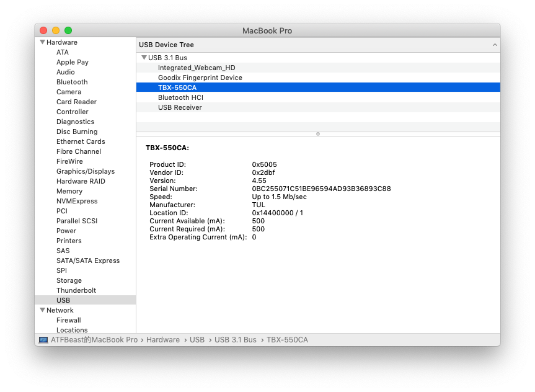Click the MacBook computer icon in path bar
Screen dimensions: 535x392
click(x=43, y=340)
